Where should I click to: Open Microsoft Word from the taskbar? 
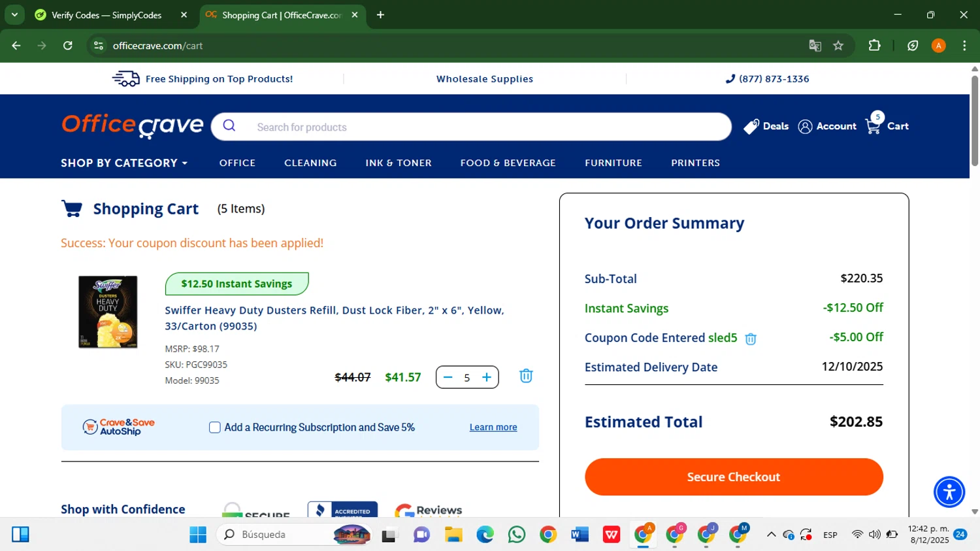(580, 535)
